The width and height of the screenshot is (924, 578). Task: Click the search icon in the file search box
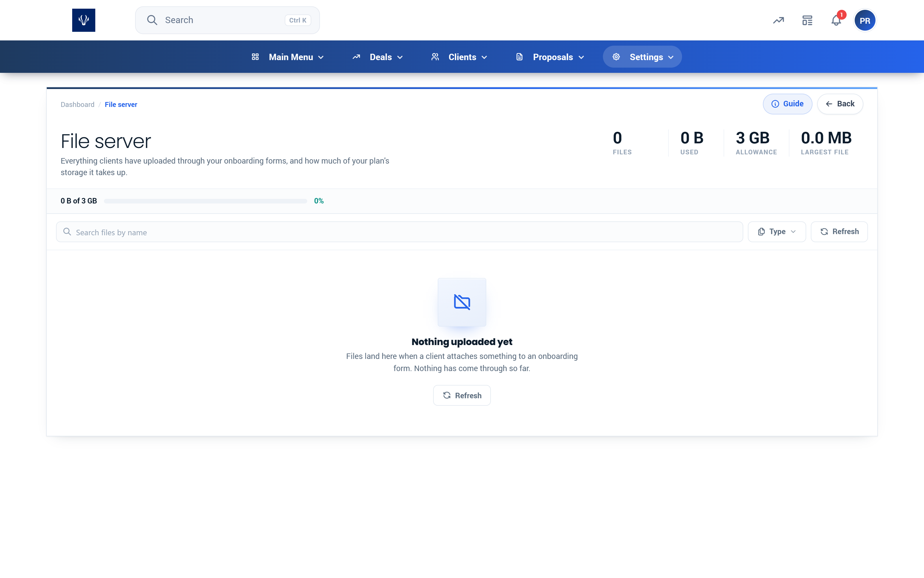(x=67, y=232)
